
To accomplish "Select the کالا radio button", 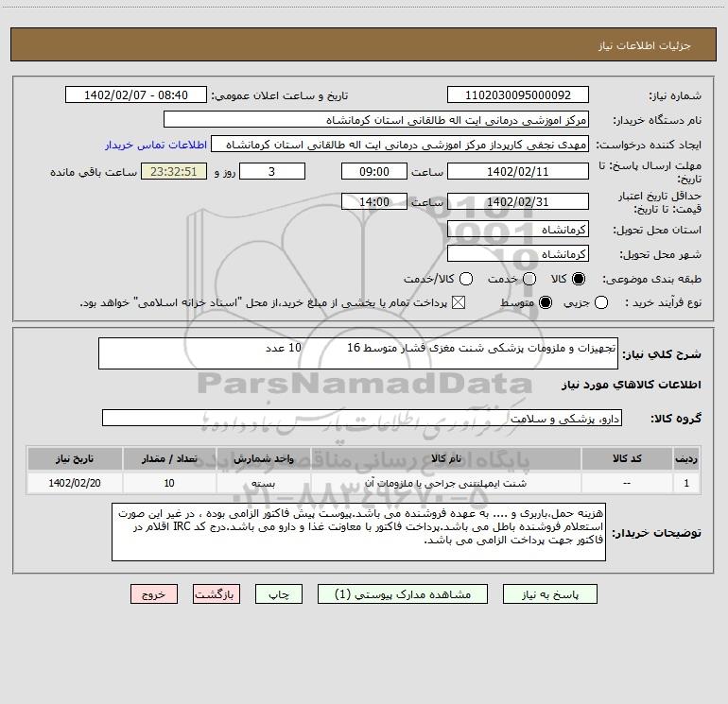I will [x=579, y=279].
